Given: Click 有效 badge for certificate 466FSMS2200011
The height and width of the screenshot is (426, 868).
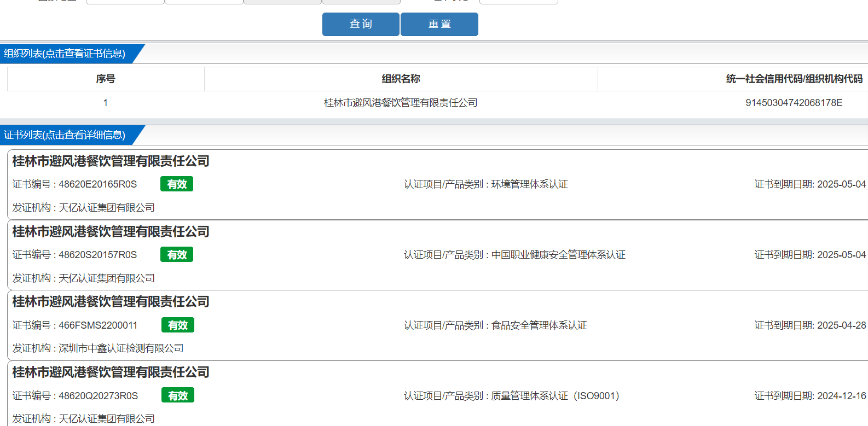Looking at the screenshot, I should point(178,325).
